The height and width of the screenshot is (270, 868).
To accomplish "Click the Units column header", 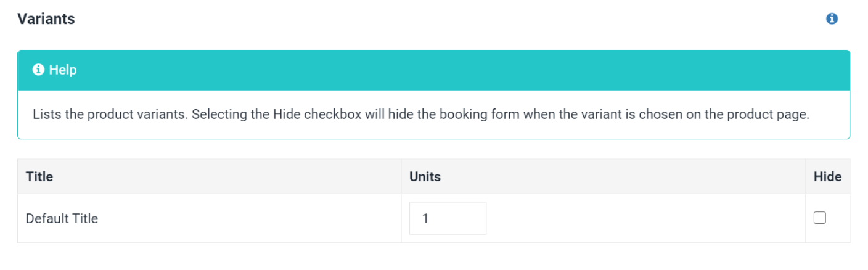I will click(x=425, y=177).
